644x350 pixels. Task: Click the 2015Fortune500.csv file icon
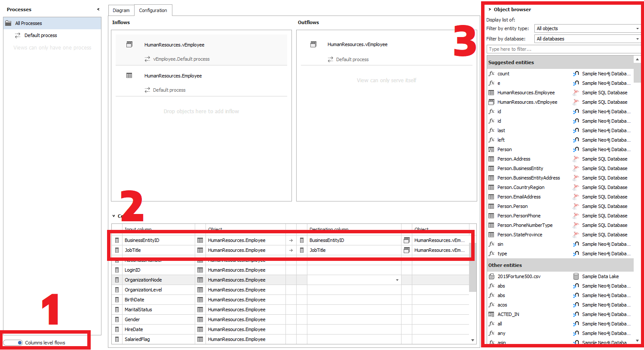coord(491,276)
